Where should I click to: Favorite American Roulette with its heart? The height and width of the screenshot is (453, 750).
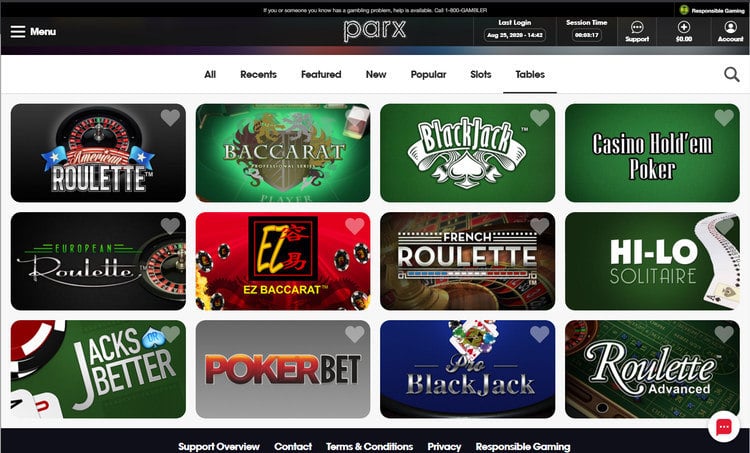pos(170,117)
